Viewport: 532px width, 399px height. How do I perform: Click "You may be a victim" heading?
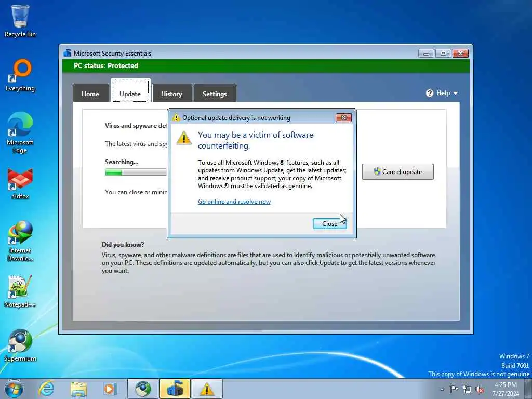pyautogui.click(x=256, y=140)
